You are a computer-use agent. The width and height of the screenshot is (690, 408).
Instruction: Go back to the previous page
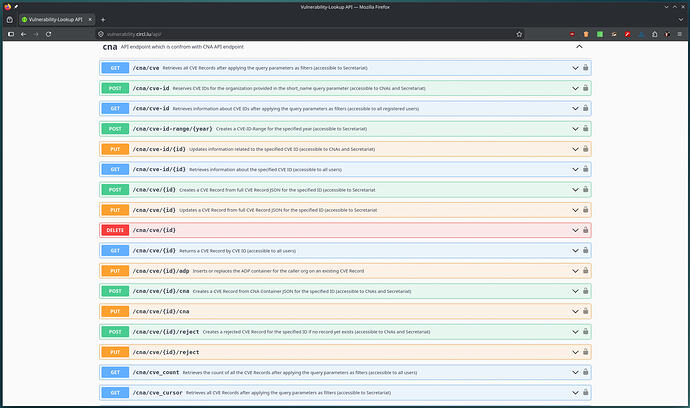pos(23,34)
